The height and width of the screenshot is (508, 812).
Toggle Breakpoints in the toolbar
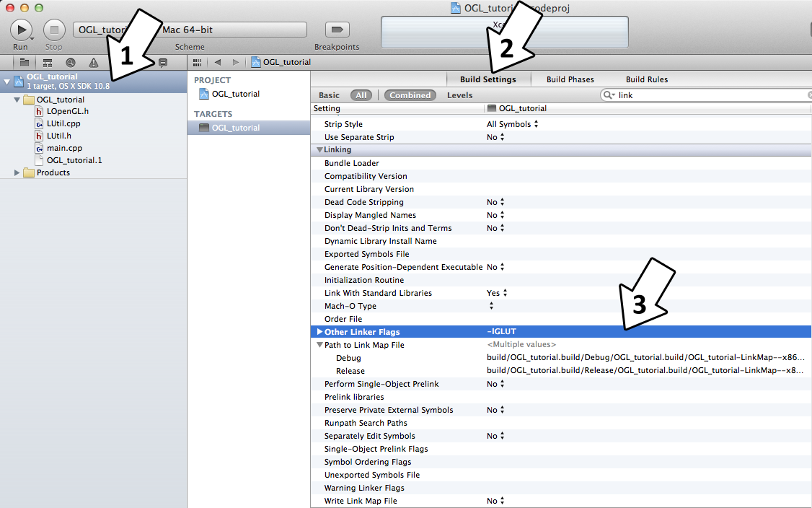(337, 30)
